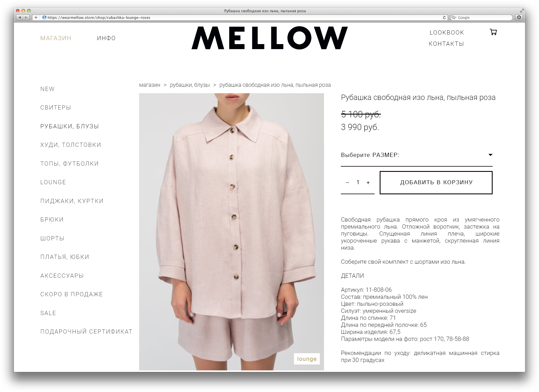Click the fullscreen arrows icon in title bar
This screenshot has height=392, width=539.
(x=522, y=11)
